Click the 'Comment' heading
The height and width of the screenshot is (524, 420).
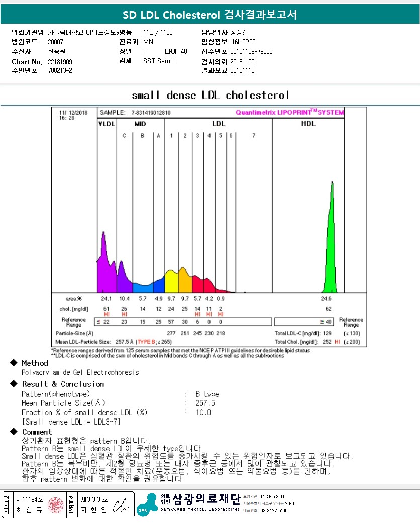pyautogui.click(x=37, y=432)
